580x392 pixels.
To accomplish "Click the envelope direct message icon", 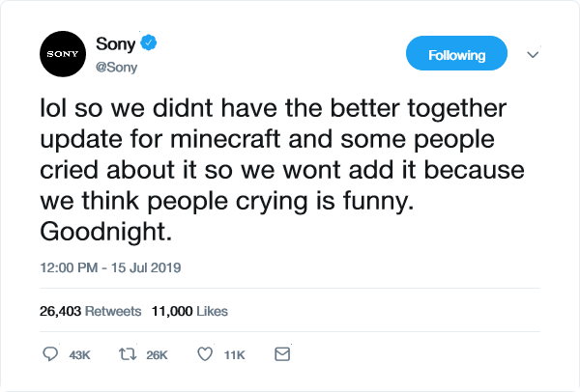I will pyautogui.click(x=282, y=354).
